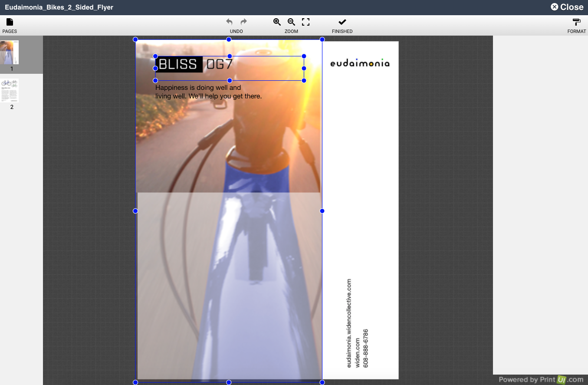Select the 'Happiness is doing well' tagline
This screenshot has width=588, height=385.
[x=209, y=92]
